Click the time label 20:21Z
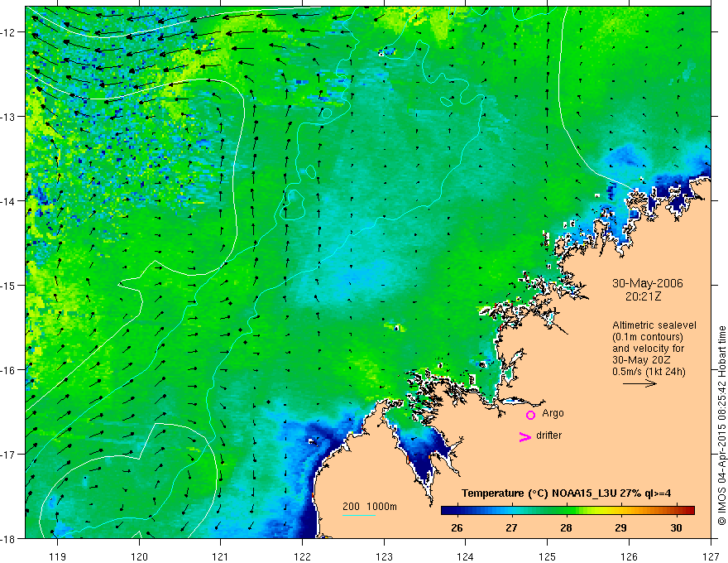 pyautogui.click(x=643, y=296)
